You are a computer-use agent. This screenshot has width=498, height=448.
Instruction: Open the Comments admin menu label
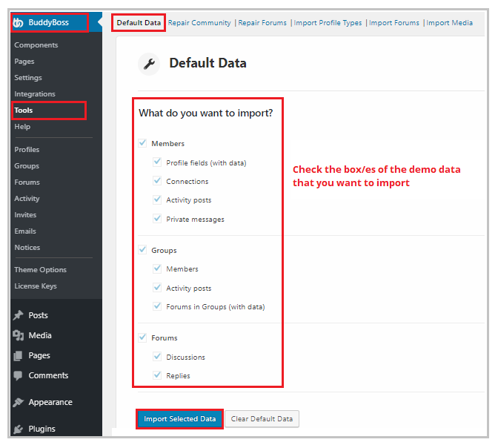pyautogui.click(x=49, y=375)
